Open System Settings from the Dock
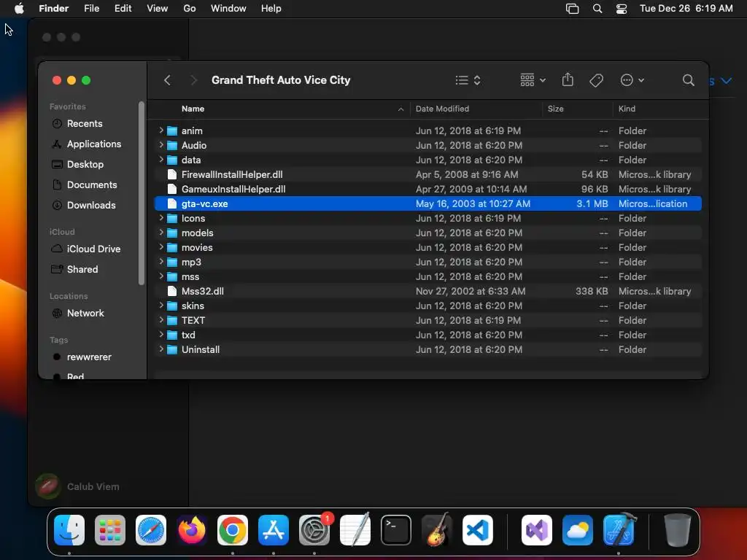747x560 pixels. pos(314,530)
